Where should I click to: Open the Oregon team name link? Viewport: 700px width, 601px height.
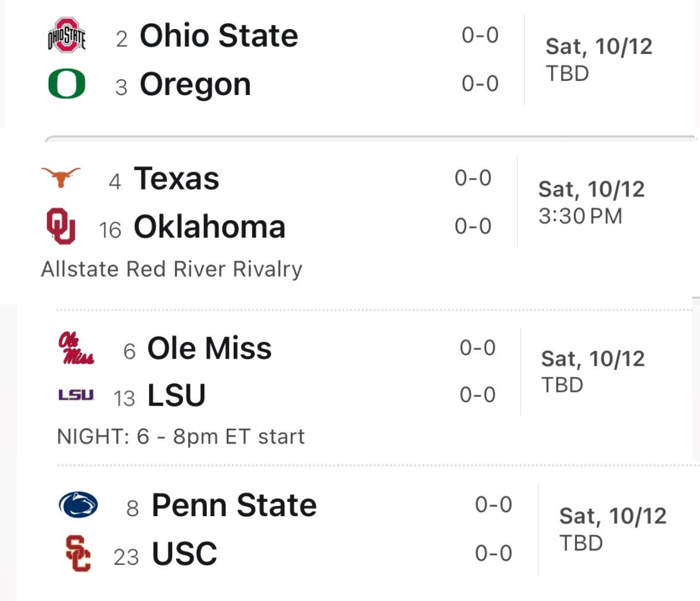(195, 84)
